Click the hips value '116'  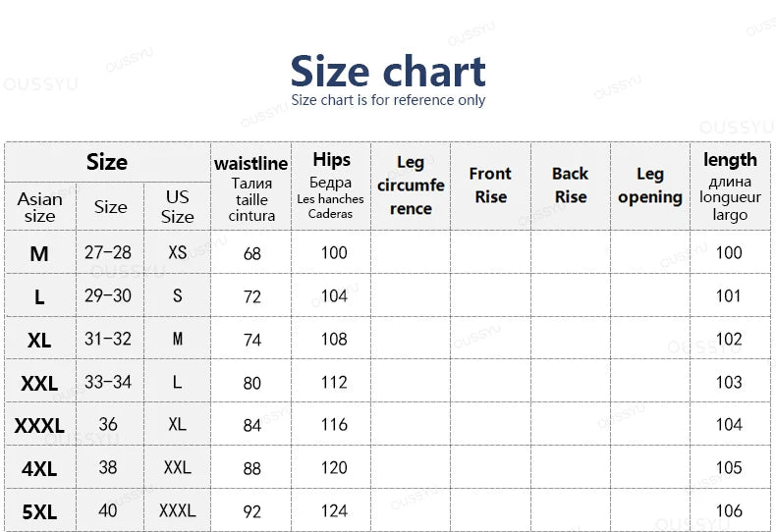334,425
